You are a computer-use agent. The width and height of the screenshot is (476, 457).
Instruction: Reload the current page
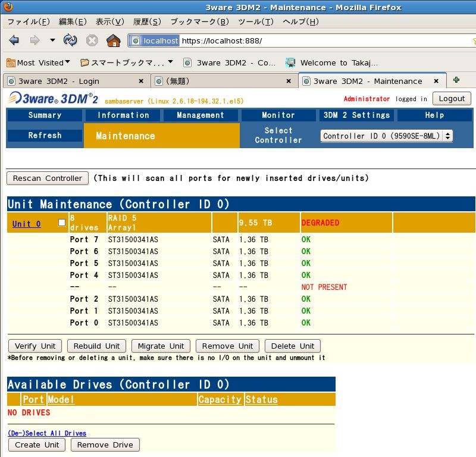[70, 40]
